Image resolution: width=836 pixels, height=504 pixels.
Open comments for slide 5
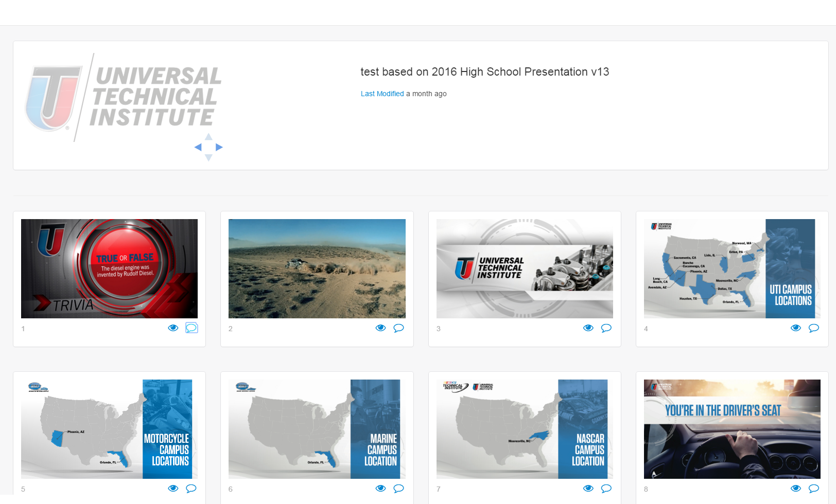[x=191, y=489]
